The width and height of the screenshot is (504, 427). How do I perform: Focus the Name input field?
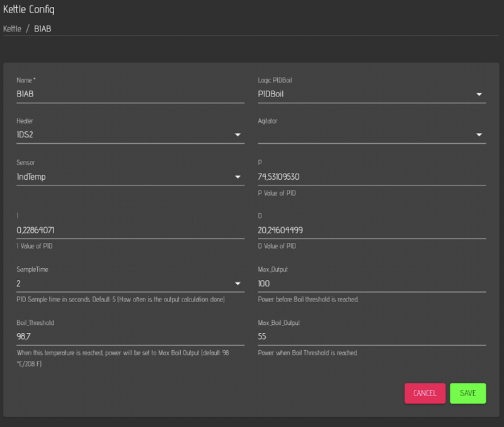click(x=130, y=94)
